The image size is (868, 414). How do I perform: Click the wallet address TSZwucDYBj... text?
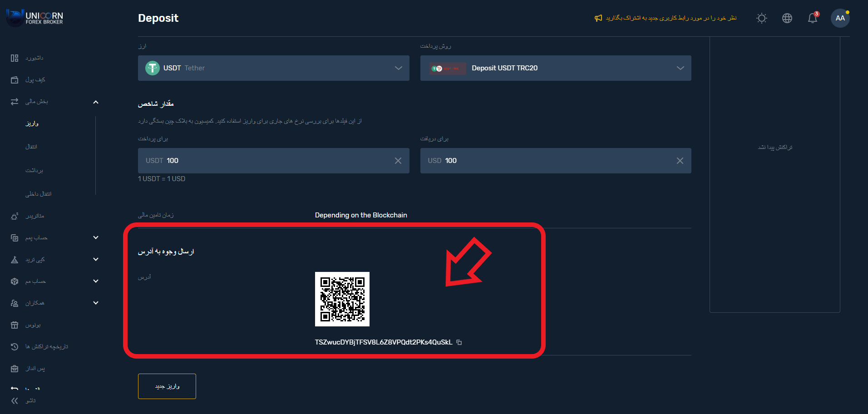[x=384, y=342]
